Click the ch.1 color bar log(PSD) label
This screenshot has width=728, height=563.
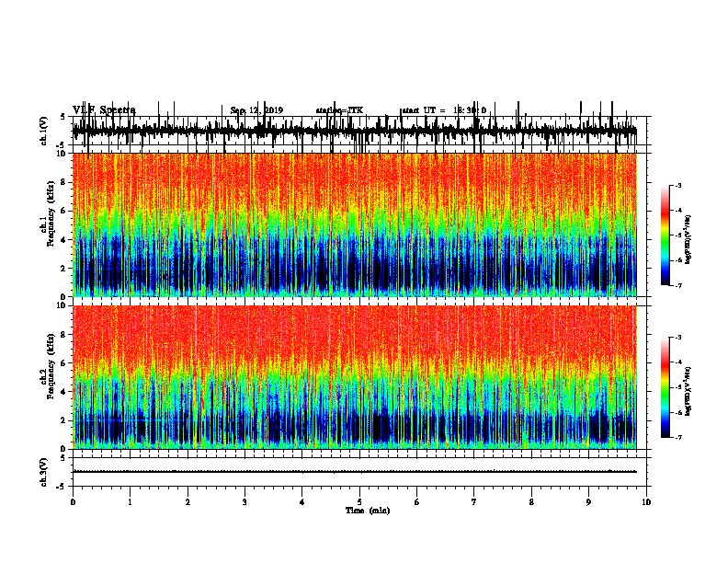688,240
